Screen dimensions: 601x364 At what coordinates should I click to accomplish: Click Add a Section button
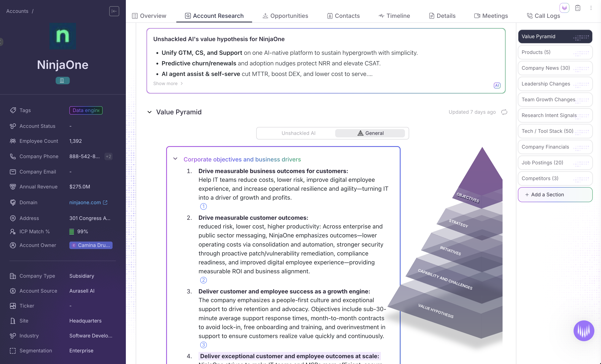click(x=555, y=195)
